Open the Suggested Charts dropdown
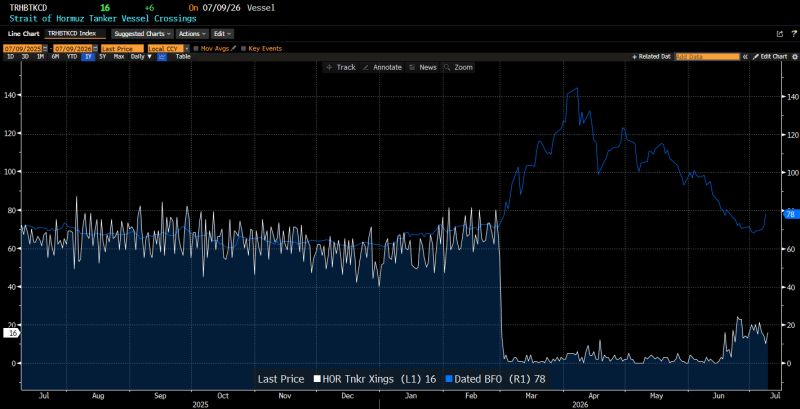Viewport: 800px width, 409px height. (142, 34)
